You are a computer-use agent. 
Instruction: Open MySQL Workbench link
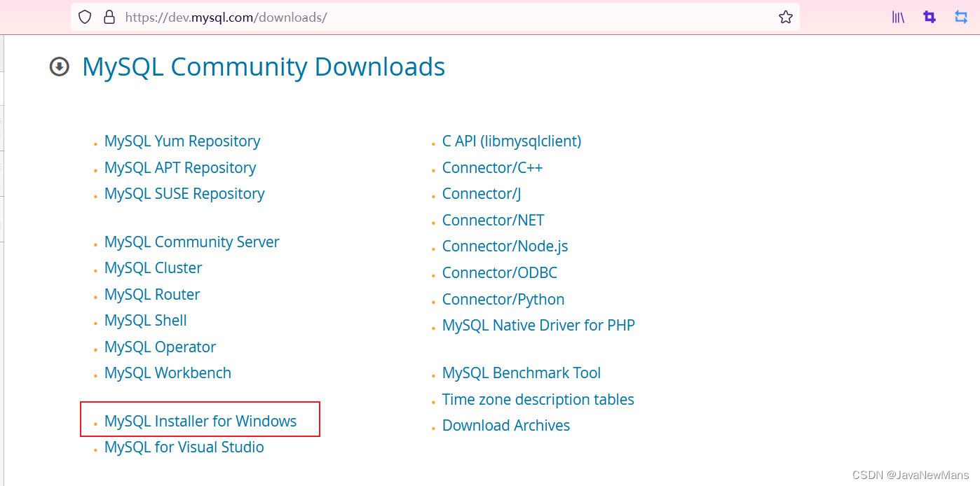(168, 373)
